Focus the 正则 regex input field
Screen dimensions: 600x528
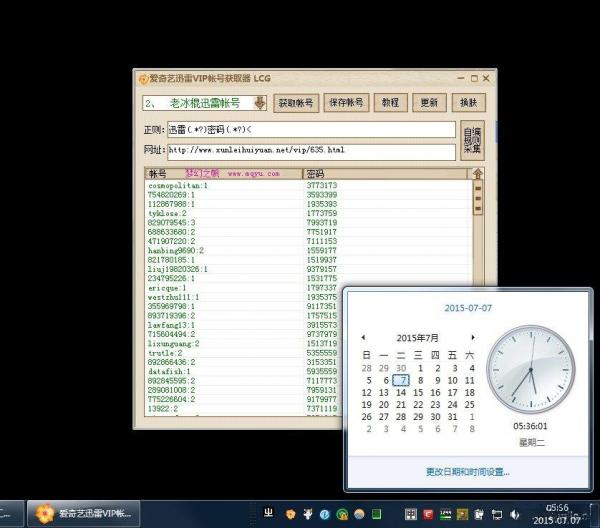pyautogui.click(x=311, y=130)
